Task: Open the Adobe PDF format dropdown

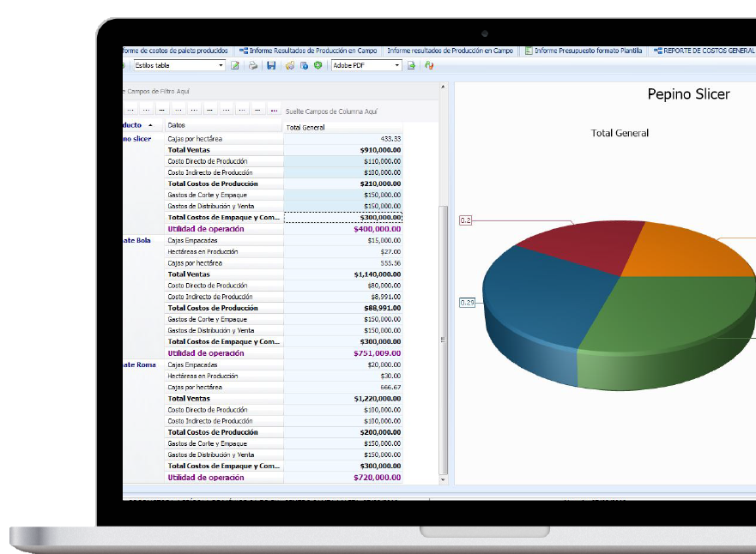Action: pyautogui.click(x=396, y=65)
